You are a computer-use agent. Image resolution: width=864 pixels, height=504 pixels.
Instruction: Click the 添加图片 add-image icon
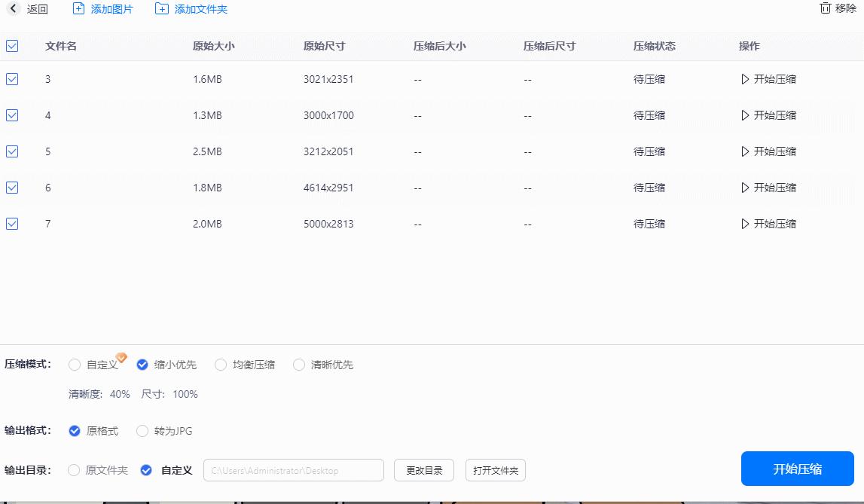click(x=78, y=9)
